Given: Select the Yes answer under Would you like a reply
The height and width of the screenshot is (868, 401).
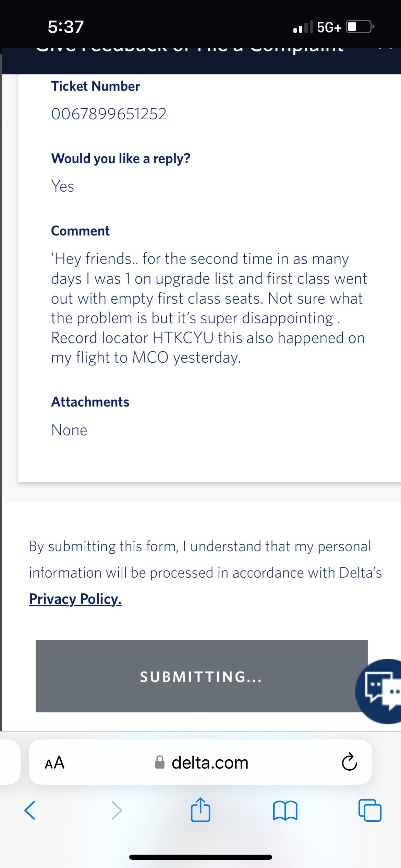Looking at the screenshot, I should pos(62,187).
